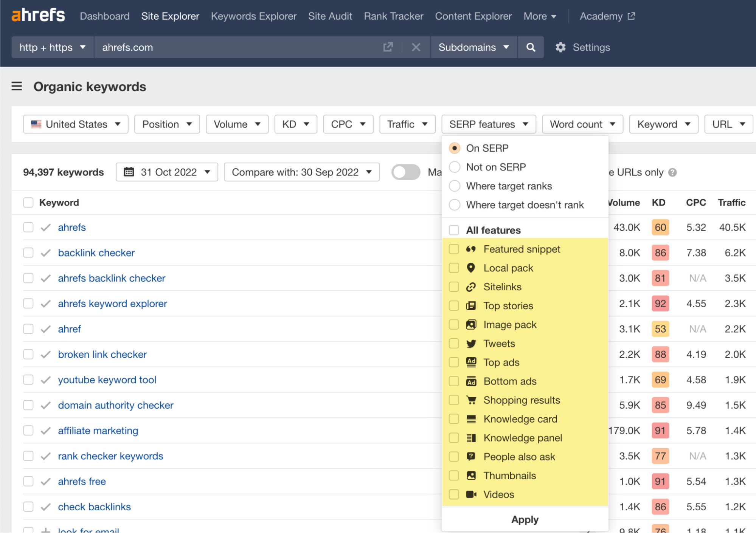Click the ahrefs keyword link
This screenshot has height=533, width=756.
(x=71, y=227)
